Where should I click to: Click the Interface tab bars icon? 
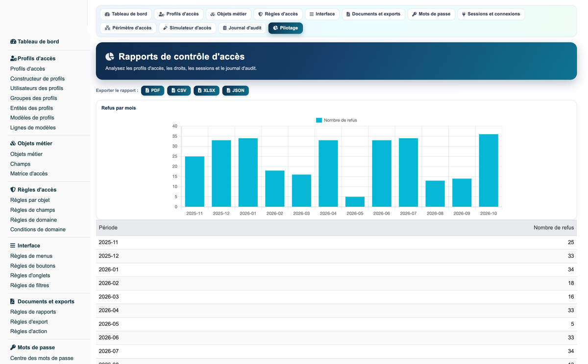point(312,14)
